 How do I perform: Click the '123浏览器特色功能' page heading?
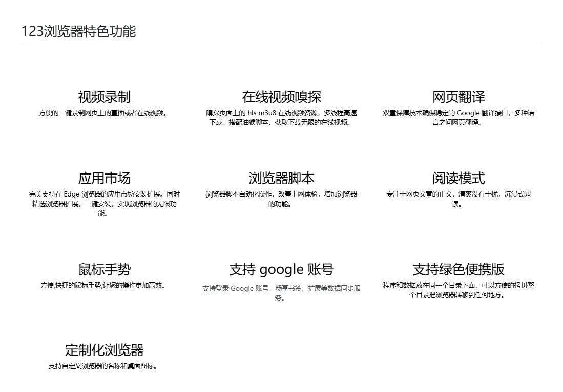click(x=78, y=31)
